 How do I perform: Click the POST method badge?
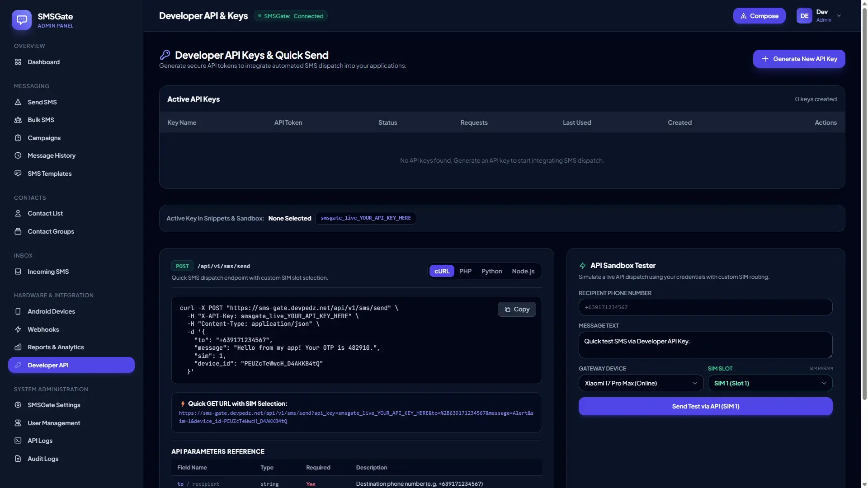(182, 266)
